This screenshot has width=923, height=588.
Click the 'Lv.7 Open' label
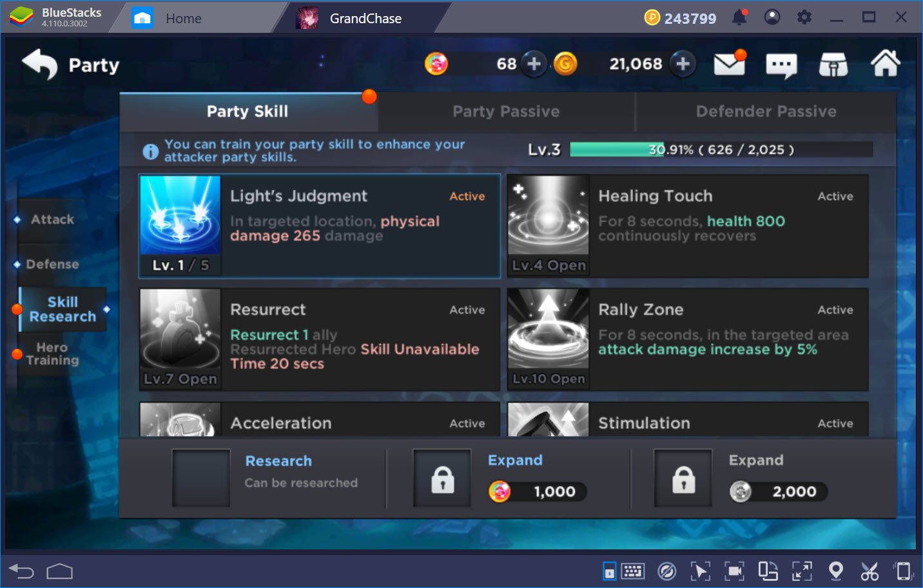pos(180,379)
